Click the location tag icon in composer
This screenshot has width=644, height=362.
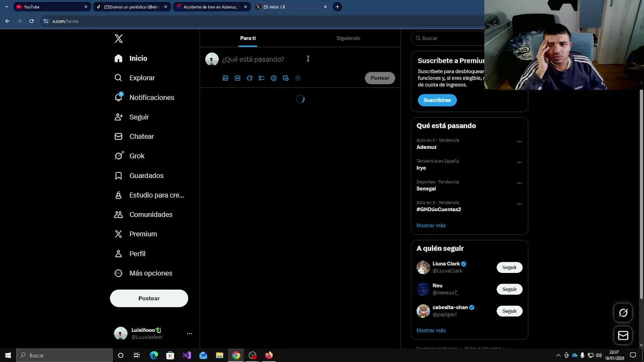pos(298,78)
